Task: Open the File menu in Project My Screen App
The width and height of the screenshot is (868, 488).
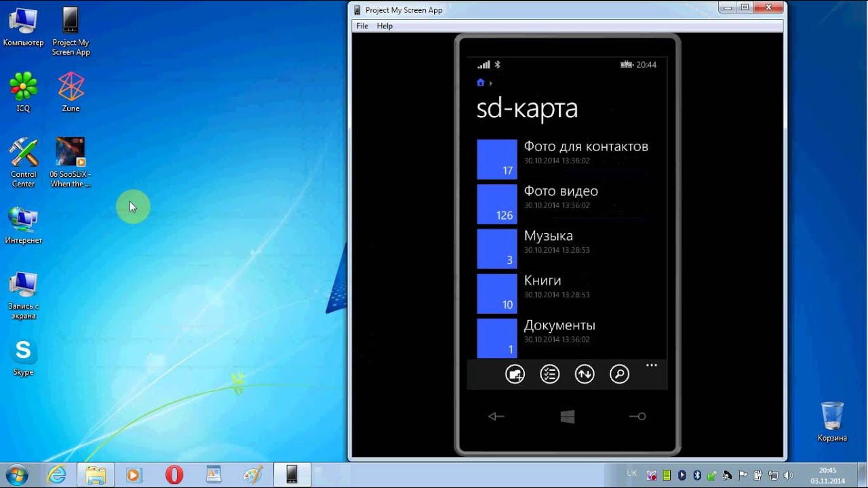Action: coord(362,26)
